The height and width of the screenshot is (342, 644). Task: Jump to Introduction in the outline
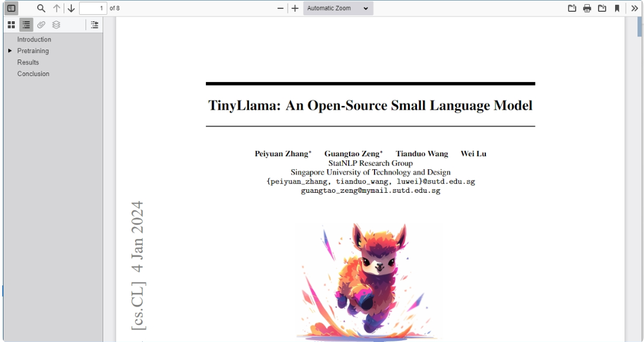[34, 40]
